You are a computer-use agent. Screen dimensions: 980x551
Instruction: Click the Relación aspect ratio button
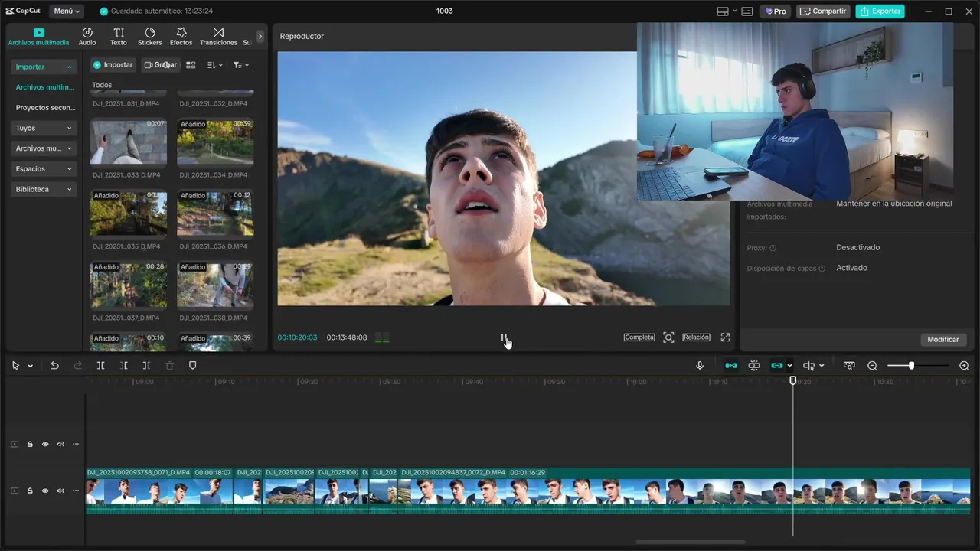pyautogui.click(x=696, y=337)
